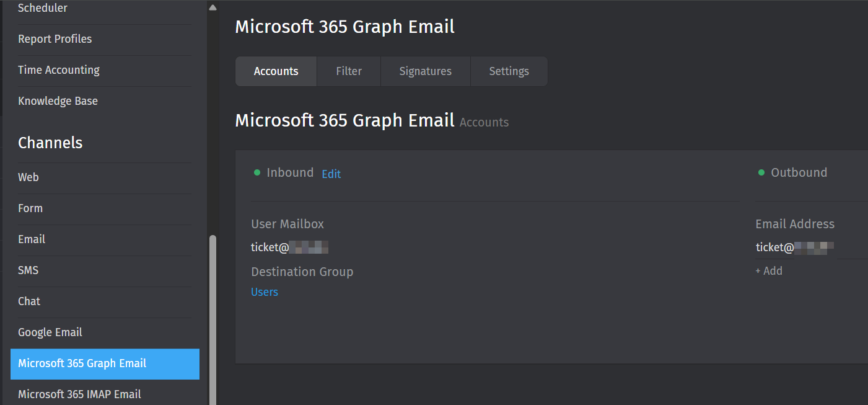868x405 pixels.
Task: Open Scheduler in the sidebar
Action: tap(43, 9)
